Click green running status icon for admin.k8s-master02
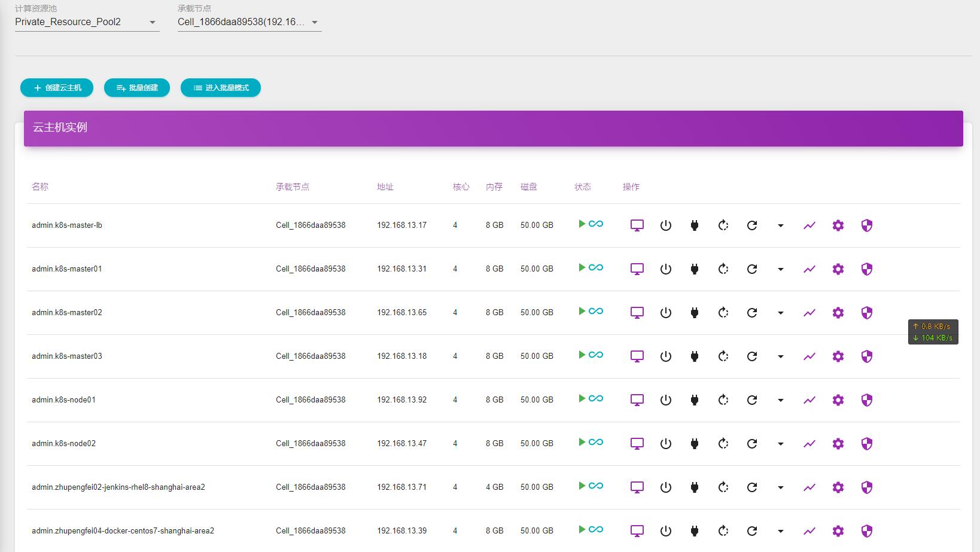 click(x=582, y=311)
